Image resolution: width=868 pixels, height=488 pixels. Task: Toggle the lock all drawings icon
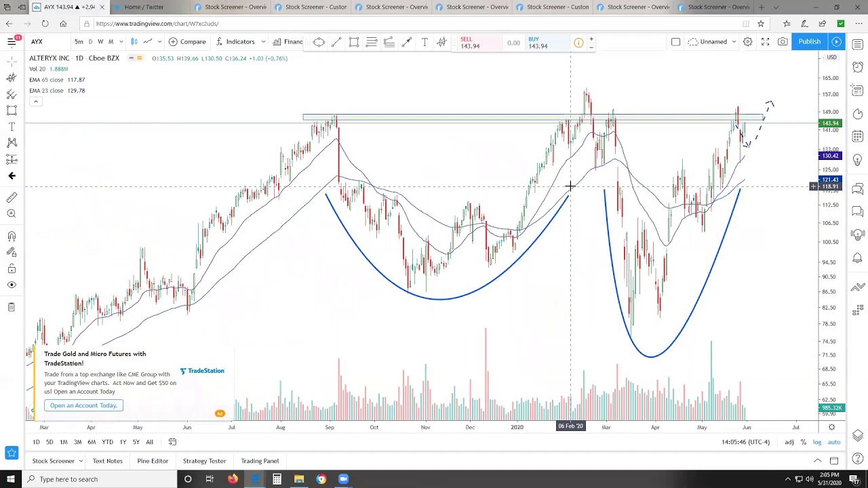[12, 268]
